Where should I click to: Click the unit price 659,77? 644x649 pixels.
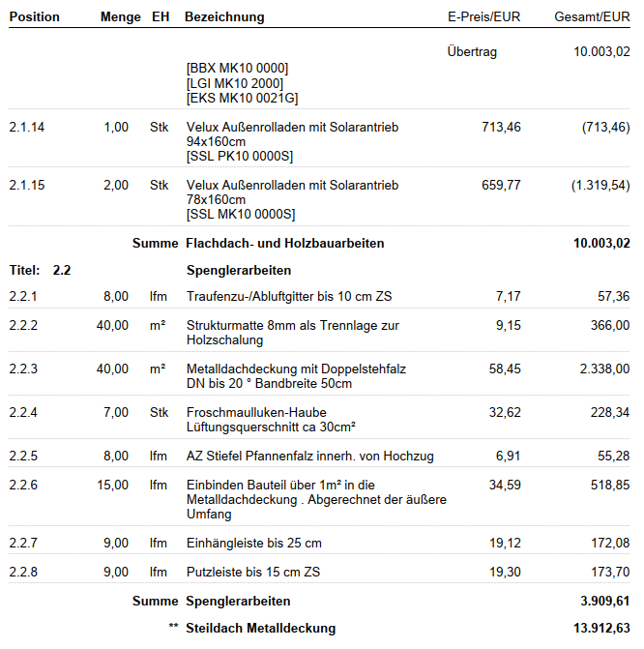(x=501, y=185)
